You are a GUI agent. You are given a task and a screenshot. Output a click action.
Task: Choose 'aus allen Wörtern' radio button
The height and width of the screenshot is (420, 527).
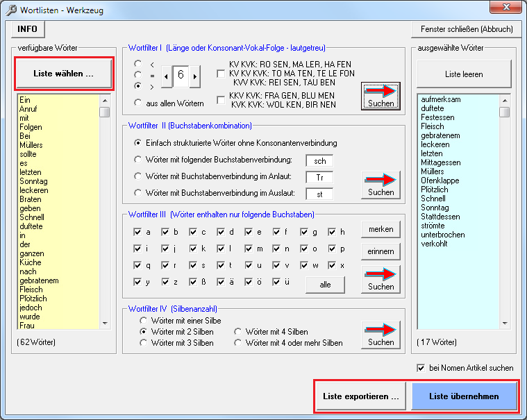pos(137,103)
